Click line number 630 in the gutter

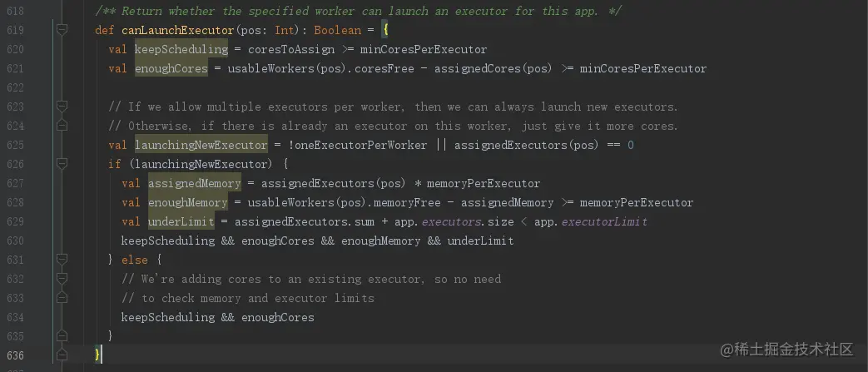pyautogui.click(x=15, y=241)
